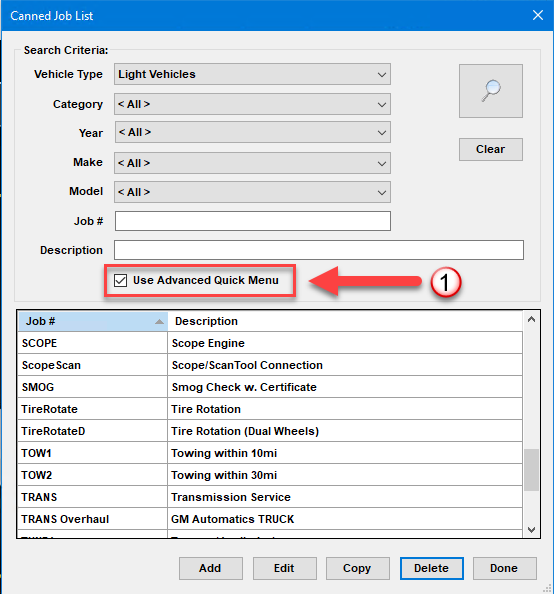Expand the Make combo box
Viewport: 554px width, 594px height.
[x=252, y=163]
